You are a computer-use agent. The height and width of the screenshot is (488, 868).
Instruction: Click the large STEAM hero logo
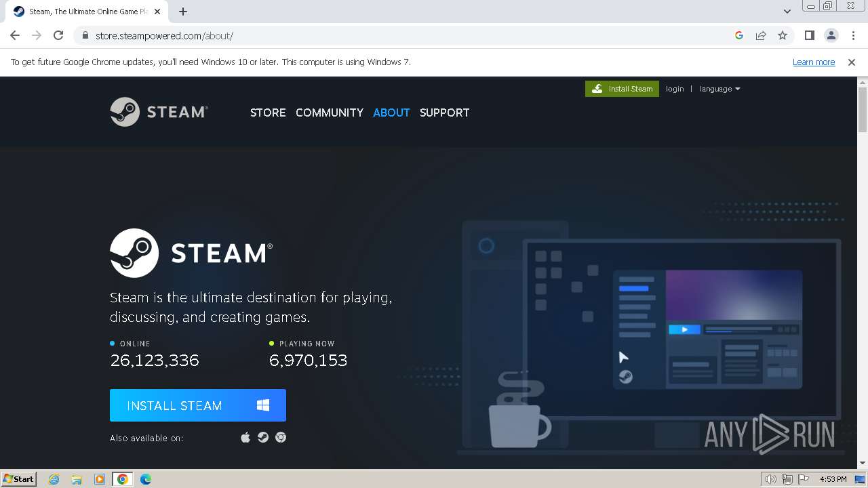tap(191, 253)
